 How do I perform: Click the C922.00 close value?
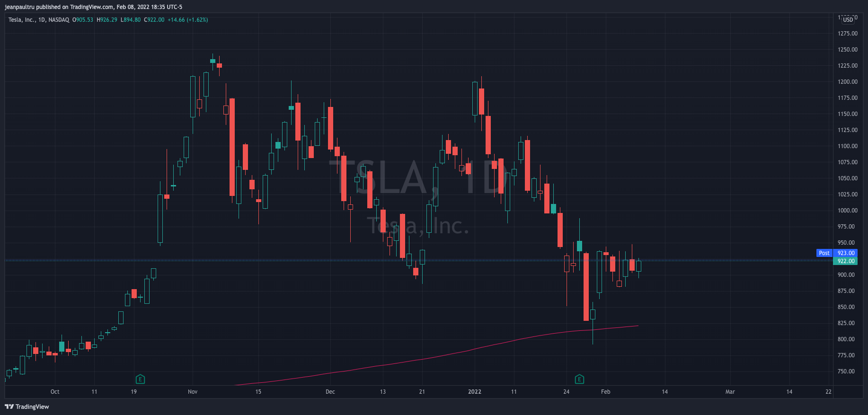point(154,20)
